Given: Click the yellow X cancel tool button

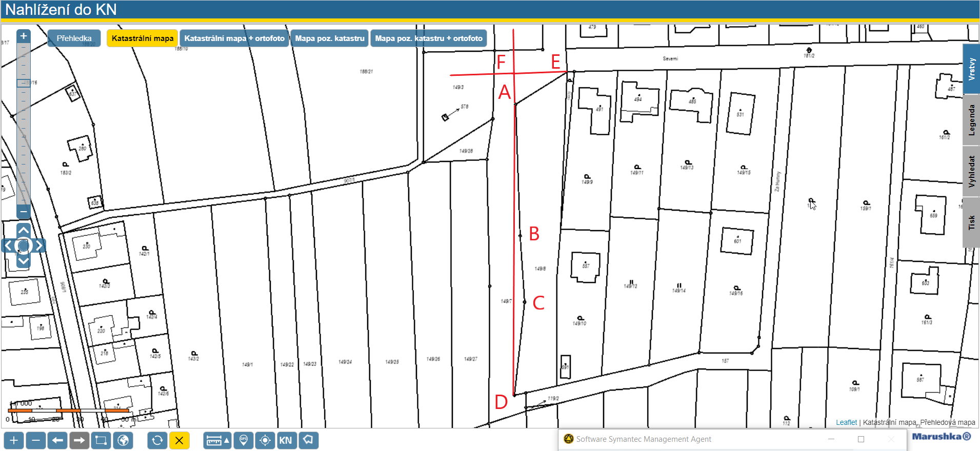Looking at the screenshot, I should (x=179, y=440).
